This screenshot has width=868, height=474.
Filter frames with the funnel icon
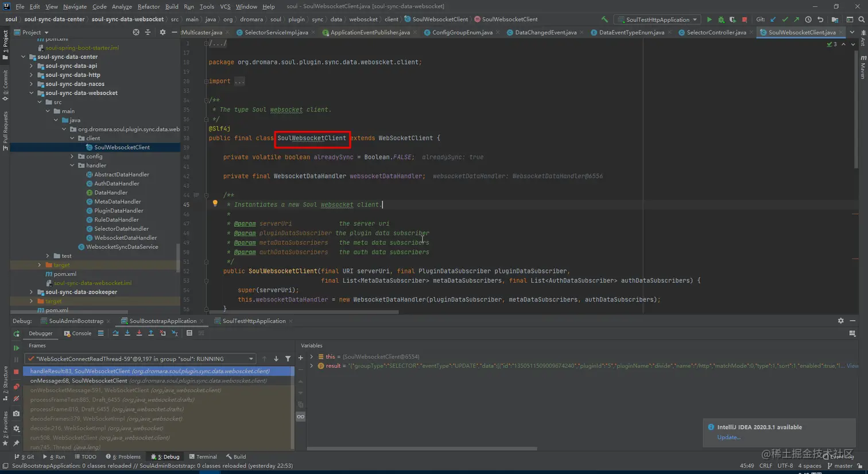point(288,359)
